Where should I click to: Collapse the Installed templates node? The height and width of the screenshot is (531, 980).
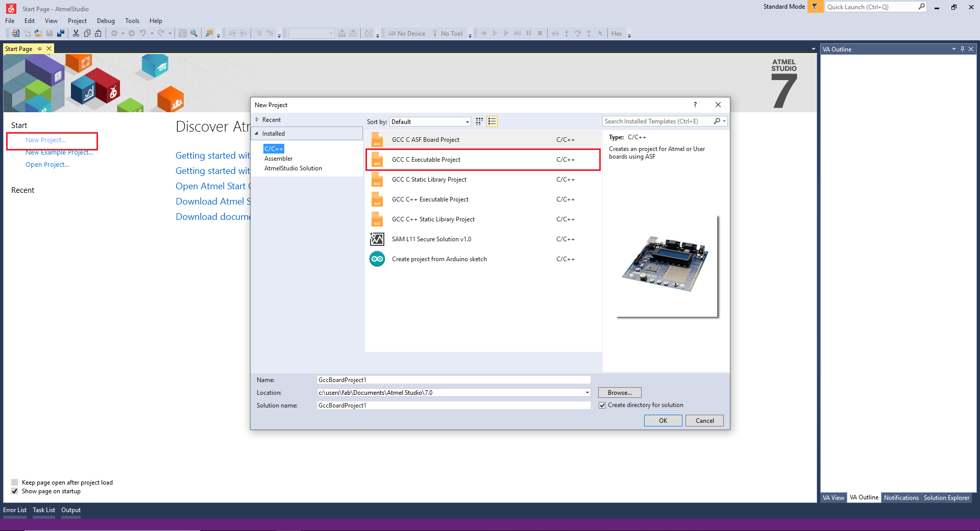[x=257, y=134]
